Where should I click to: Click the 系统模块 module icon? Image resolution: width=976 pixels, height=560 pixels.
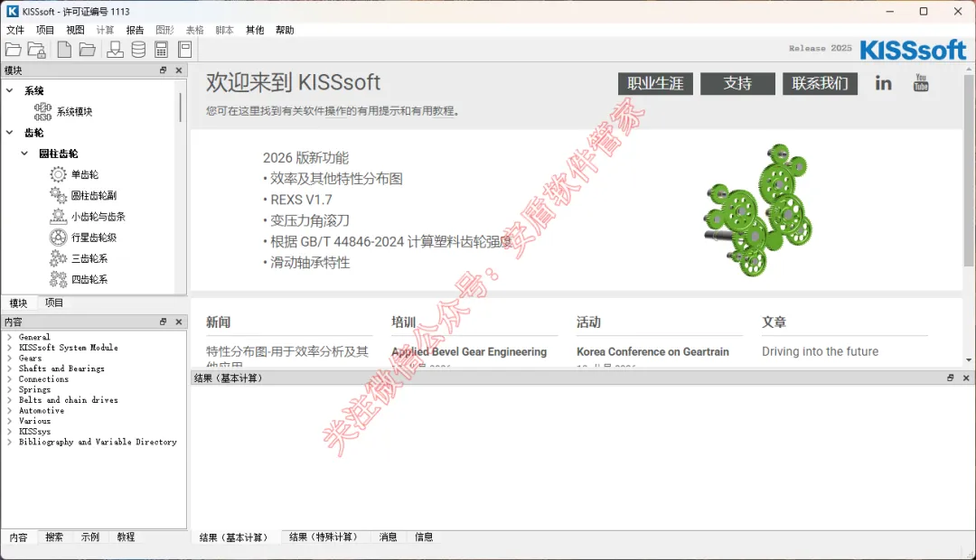[x=43, y=111]
